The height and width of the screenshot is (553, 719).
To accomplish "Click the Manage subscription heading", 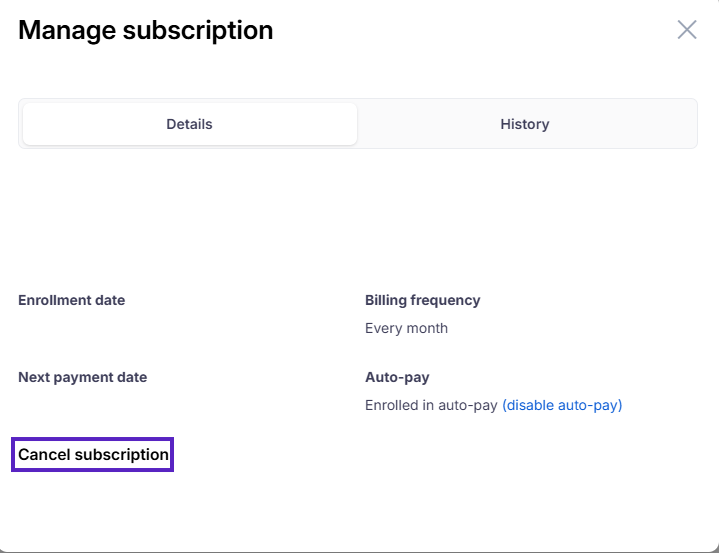I will coord(146,30).
